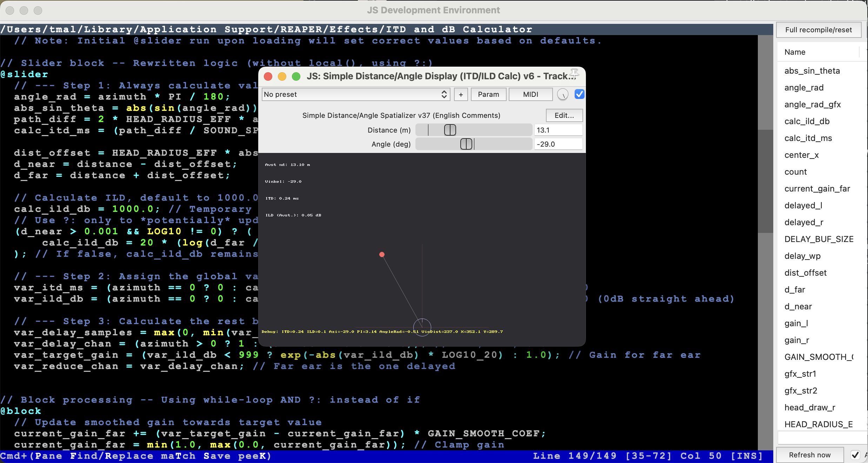This screenshot has height=463, width=868.
Task: Open the Param menu
Action: click(x=488, y=94)
